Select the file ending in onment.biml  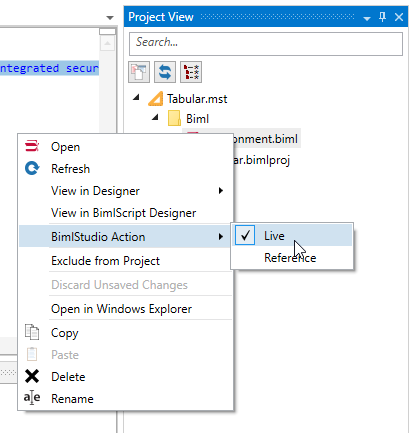[x=265, y=139]
